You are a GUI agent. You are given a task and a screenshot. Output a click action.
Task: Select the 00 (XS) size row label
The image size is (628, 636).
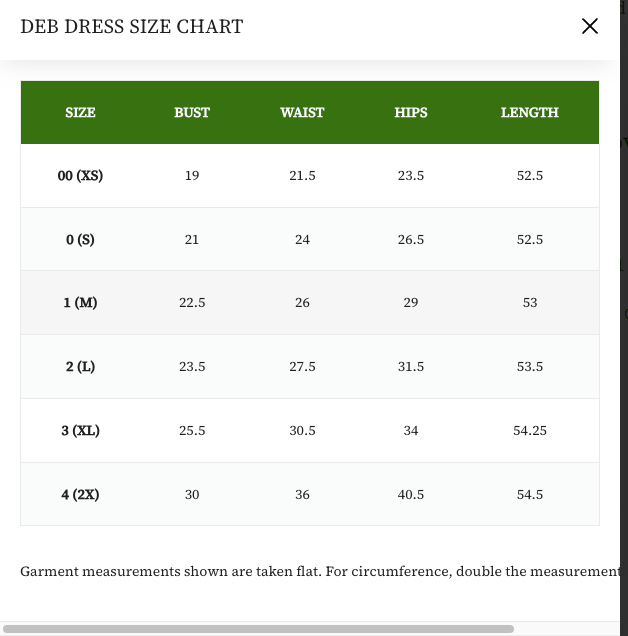[x=80, y=176]
